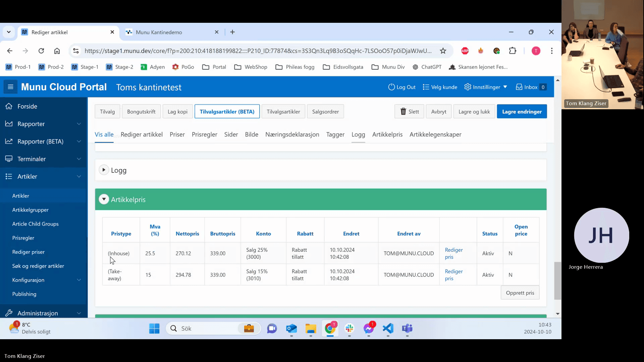Open File Explorer from the taskbar
The width and height of the screenshot is (644, 362).
coord(311,328)
